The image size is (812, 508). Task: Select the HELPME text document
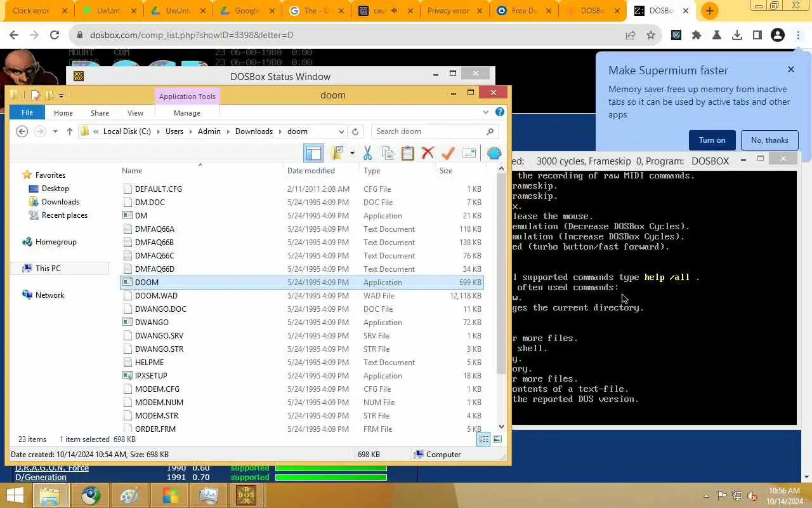coord(301,362)
